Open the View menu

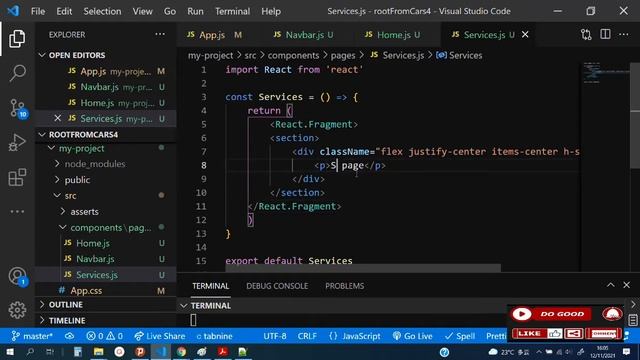tap(142, 11)
